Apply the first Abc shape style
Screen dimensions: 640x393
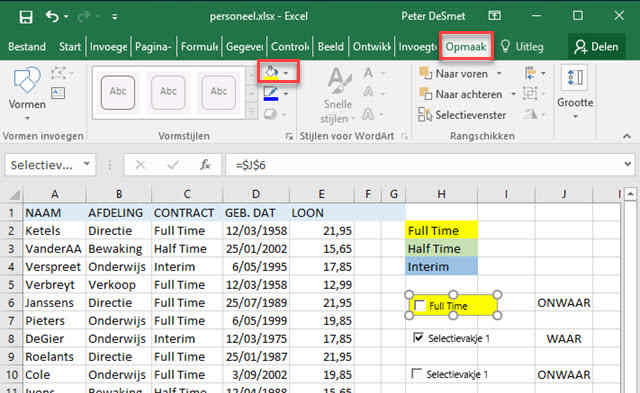[118, 92]
